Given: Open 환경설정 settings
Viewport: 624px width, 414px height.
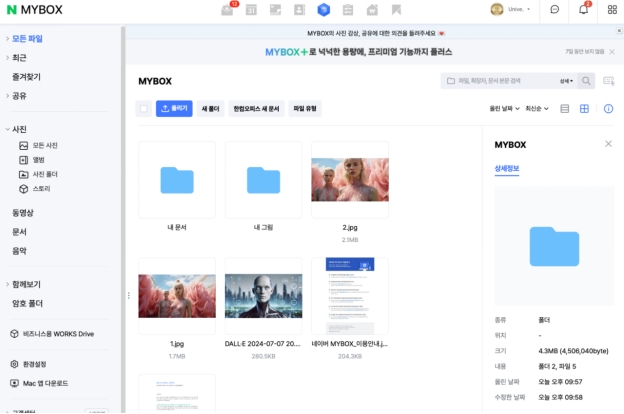Looking at the screenshot, I should pyautogui.click(x=28, y=364).
